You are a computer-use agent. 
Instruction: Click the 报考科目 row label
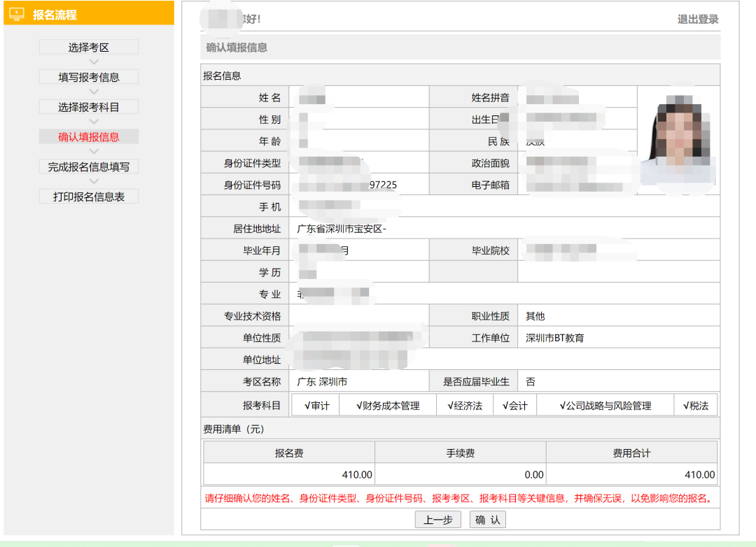[x=261, y=406]
